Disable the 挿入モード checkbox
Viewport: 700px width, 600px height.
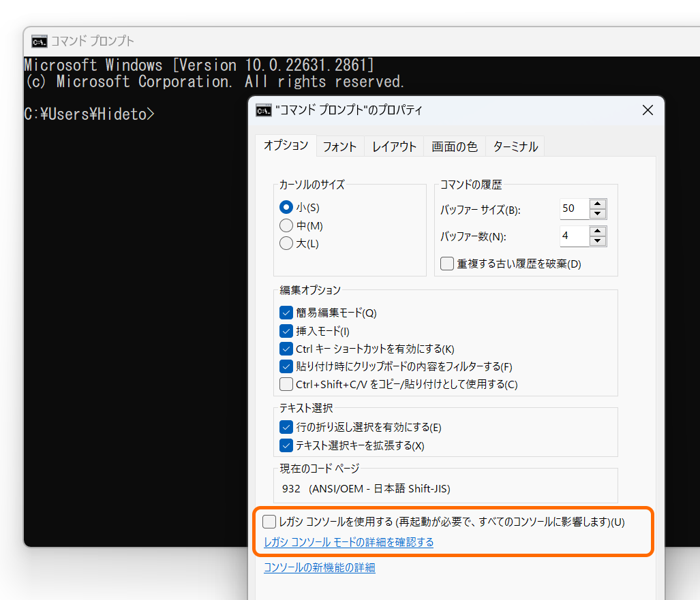288,331
